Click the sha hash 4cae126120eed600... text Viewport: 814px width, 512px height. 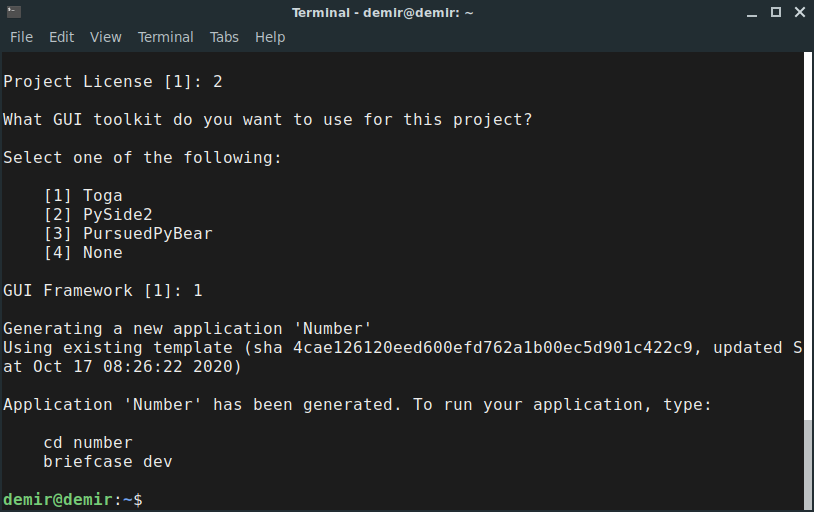[x=493, y=347]
